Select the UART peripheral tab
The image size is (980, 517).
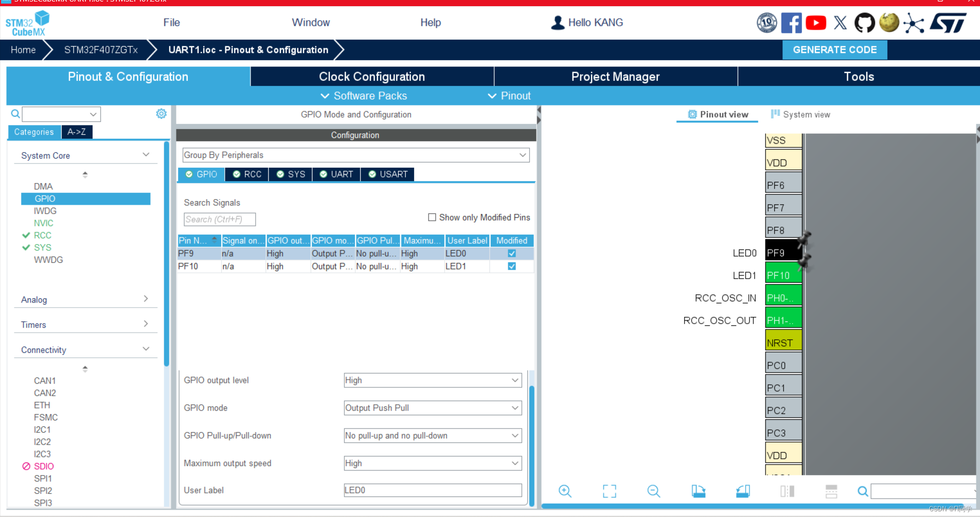pos(336,174)
